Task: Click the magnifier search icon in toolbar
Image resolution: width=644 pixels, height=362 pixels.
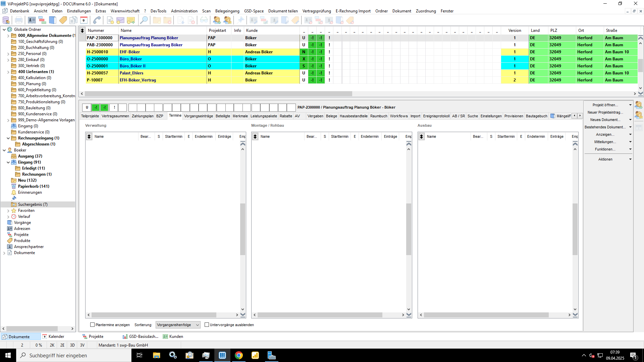Action: click(144, 20)
